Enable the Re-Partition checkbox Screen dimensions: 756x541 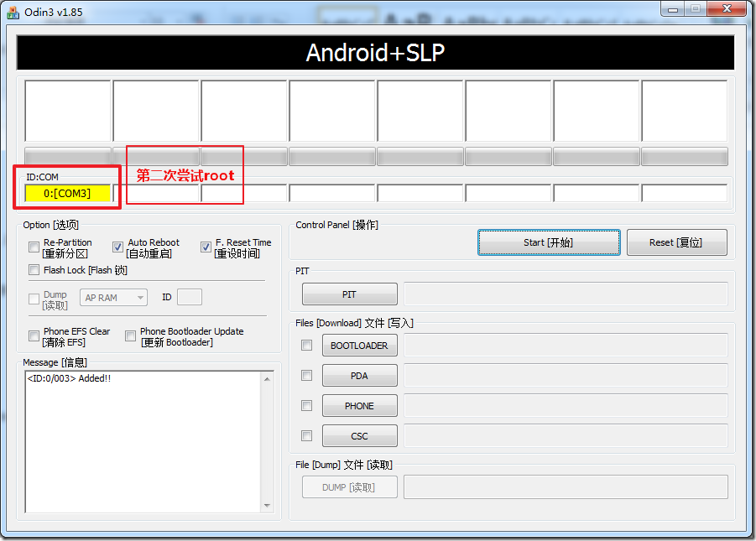[x=34, y=247]
